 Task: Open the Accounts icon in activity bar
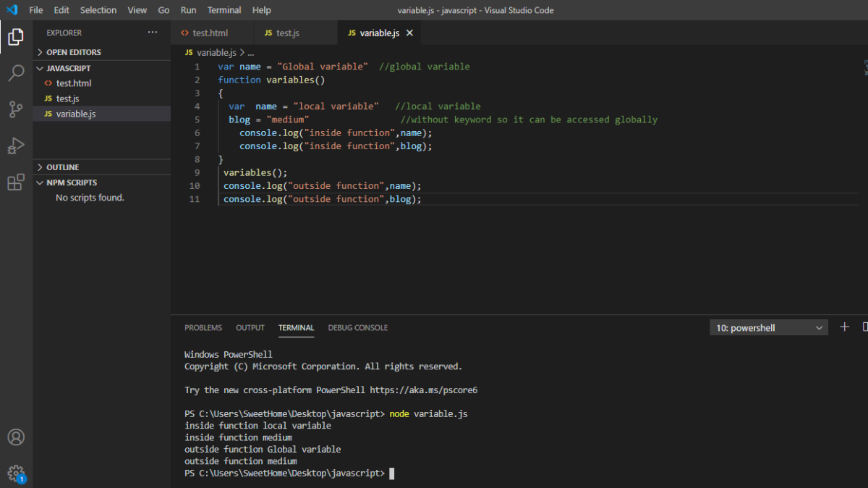16,437
